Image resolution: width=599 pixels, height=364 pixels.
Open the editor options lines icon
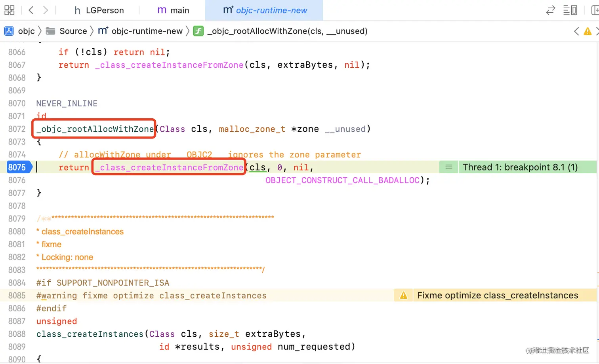pyautogui.click(x=570, y=10)
